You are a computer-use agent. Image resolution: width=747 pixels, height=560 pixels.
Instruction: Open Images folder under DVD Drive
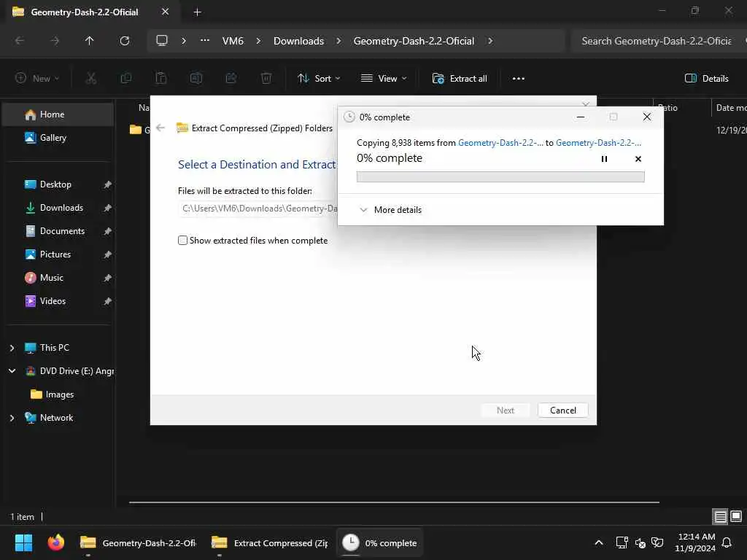point(58,394)
